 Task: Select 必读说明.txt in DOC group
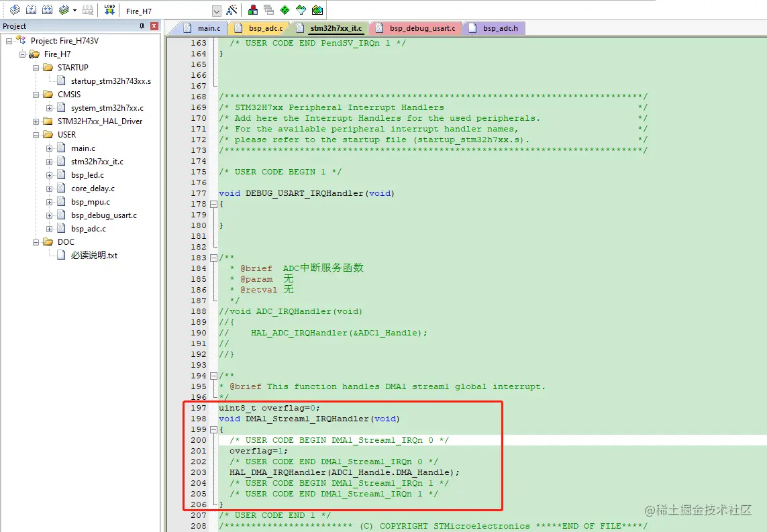click(x=94, y=255)
